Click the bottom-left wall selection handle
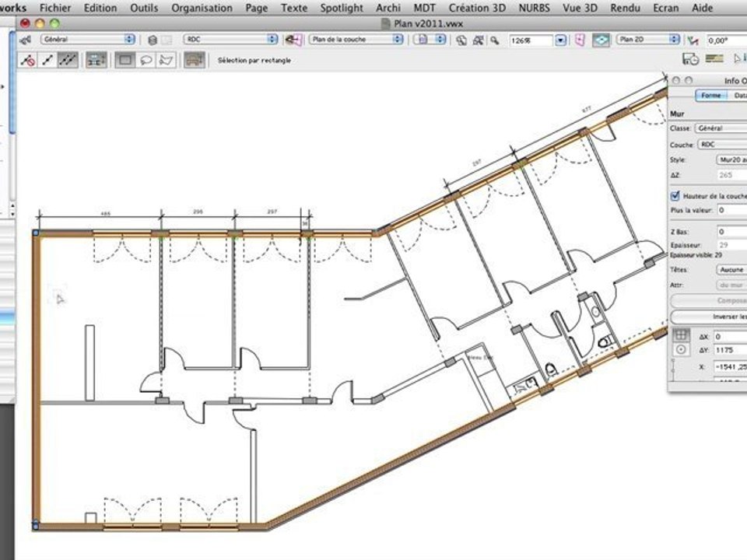Image resolution: width=747 pixels, height=560 pixels. coord(35,525)
